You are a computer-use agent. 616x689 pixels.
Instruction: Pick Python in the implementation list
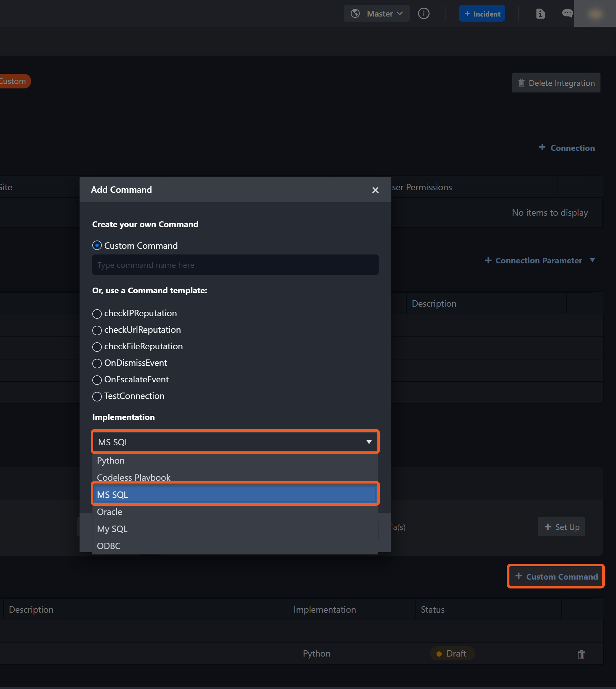click(x=111, y=461)
